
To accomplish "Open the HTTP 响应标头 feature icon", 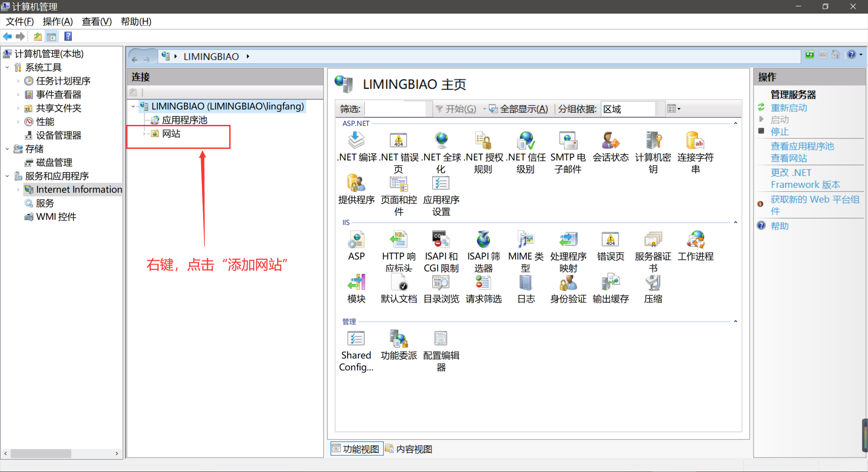I will pyautogui.click(x=398, y=240).
